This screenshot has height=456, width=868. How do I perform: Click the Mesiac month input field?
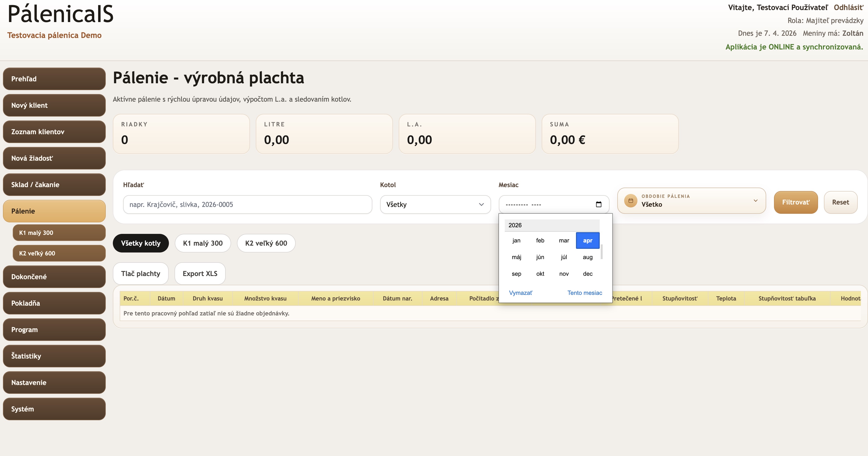(x=554, y=204)
